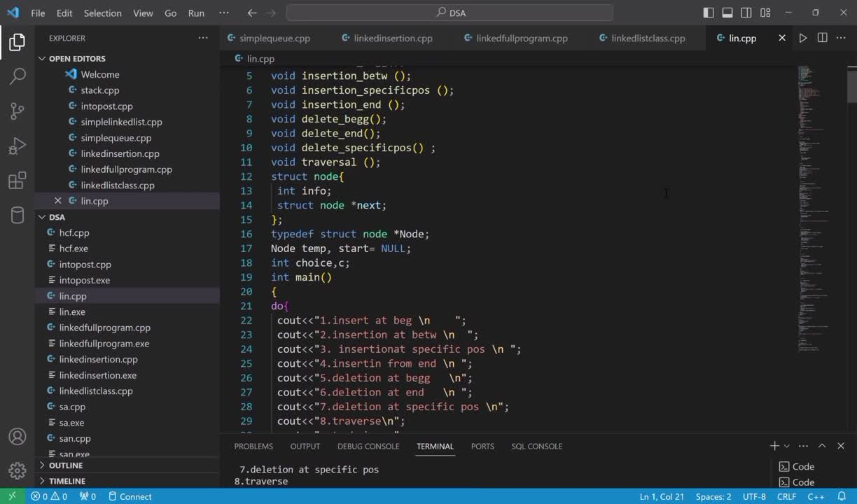Open the Selection menu

click(x=102, y=13)
